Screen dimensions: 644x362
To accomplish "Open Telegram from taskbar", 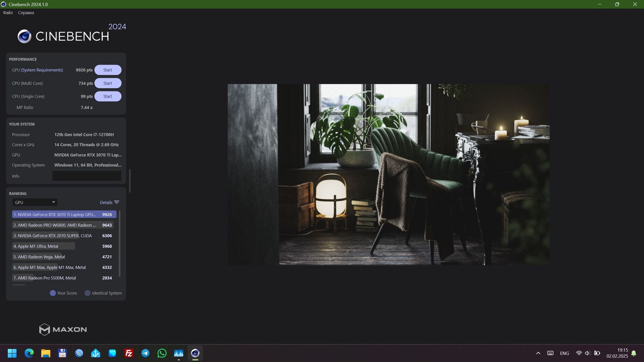I will pyautogui.click(x=145, y=353).
